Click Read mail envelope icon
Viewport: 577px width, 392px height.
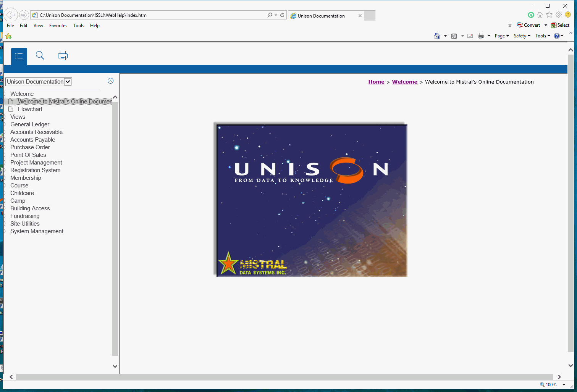pyautogui.click(x=470, y=36)
